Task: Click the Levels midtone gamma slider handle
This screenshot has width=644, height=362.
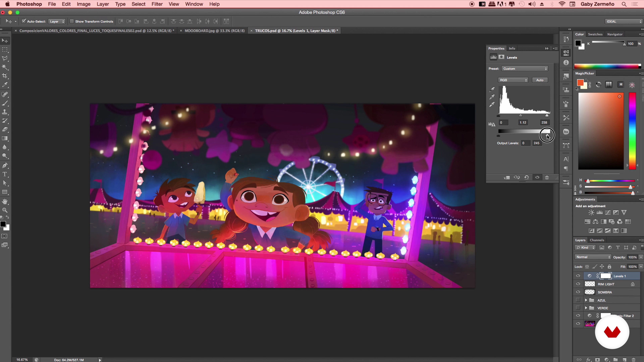Action: 521,115
